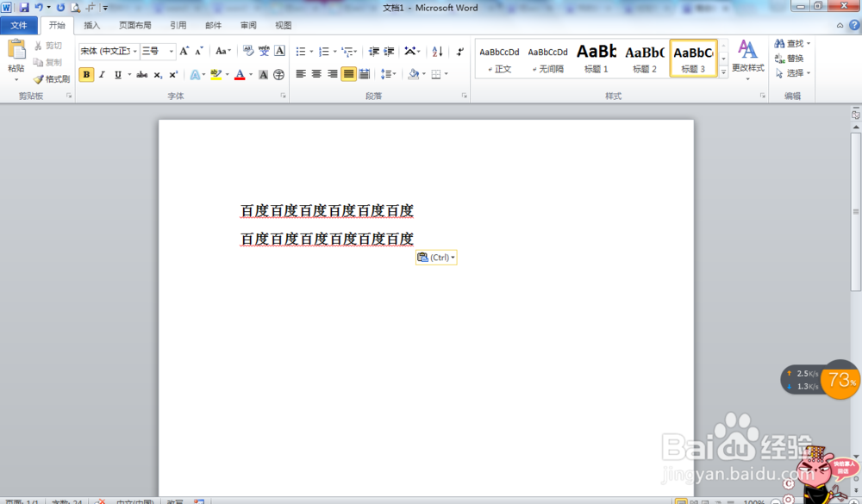Click the Paste (粘贴) clipboard icon

tap(16, 49)
